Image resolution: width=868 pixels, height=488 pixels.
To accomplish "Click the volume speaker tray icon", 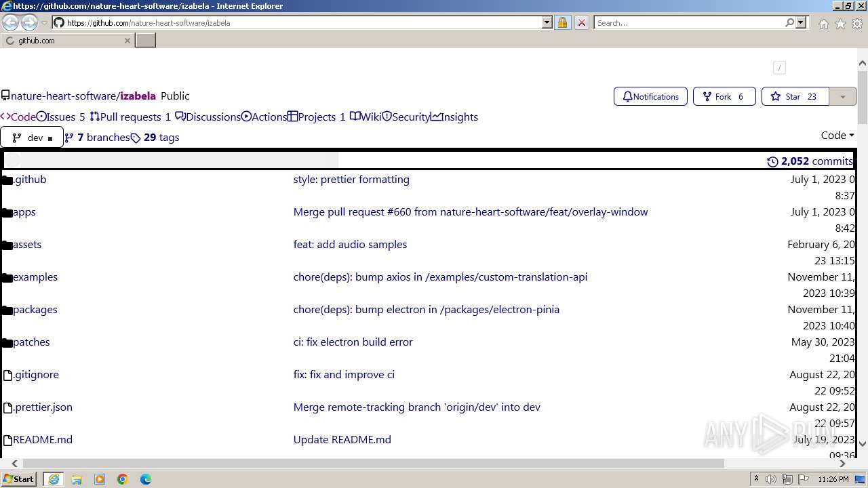I will (x=771, y=479).
